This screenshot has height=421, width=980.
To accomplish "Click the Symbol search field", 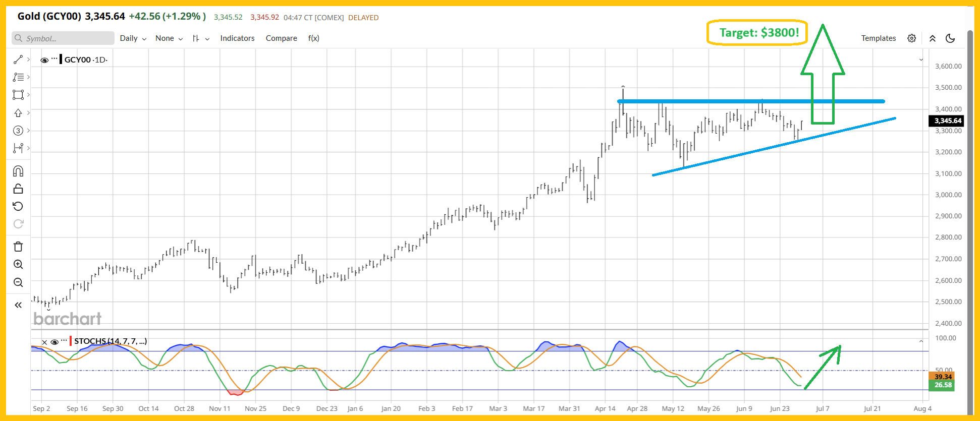I will coord(63,38).
